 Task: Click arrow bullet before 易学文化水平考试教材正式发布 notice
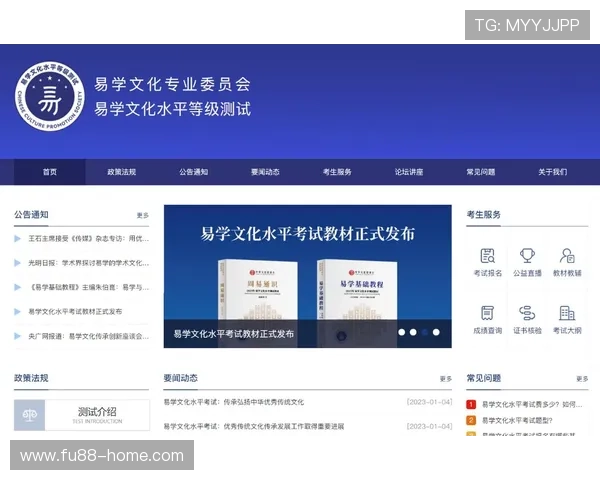17,312
